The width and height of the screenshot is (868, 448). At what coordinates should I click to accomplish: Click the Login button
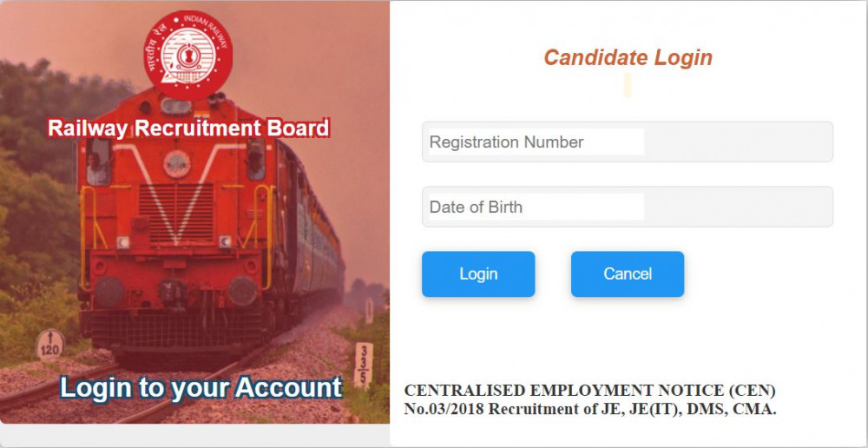[478, 274]
